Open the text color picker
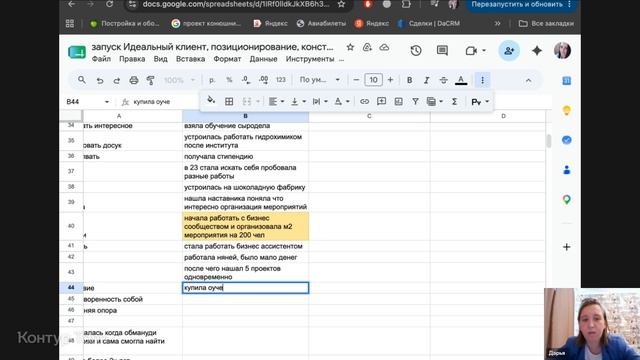The height and width of the screenshot is (360, 640). pos(461,80)
